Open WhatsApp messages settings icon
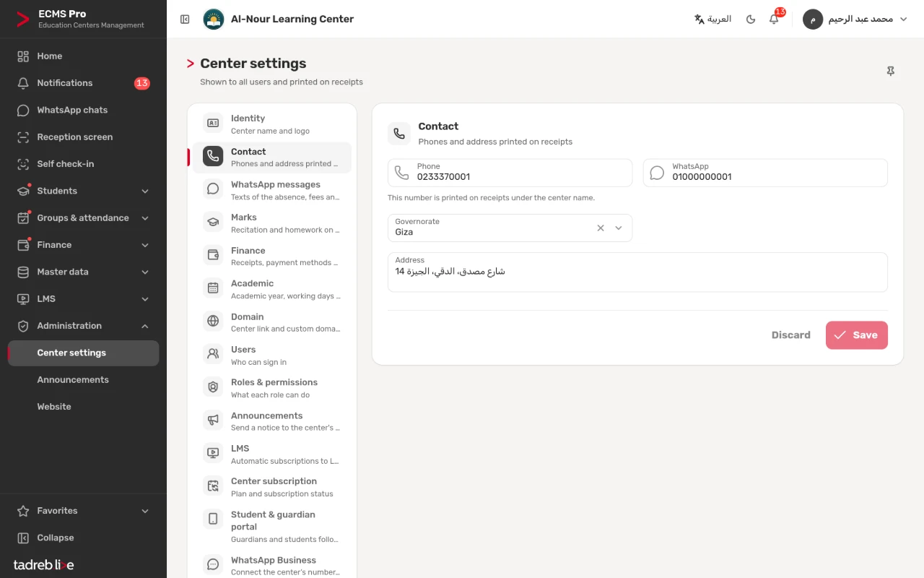Screen dimensions: 924x578 pyautogui.click(x=213, y=189)
